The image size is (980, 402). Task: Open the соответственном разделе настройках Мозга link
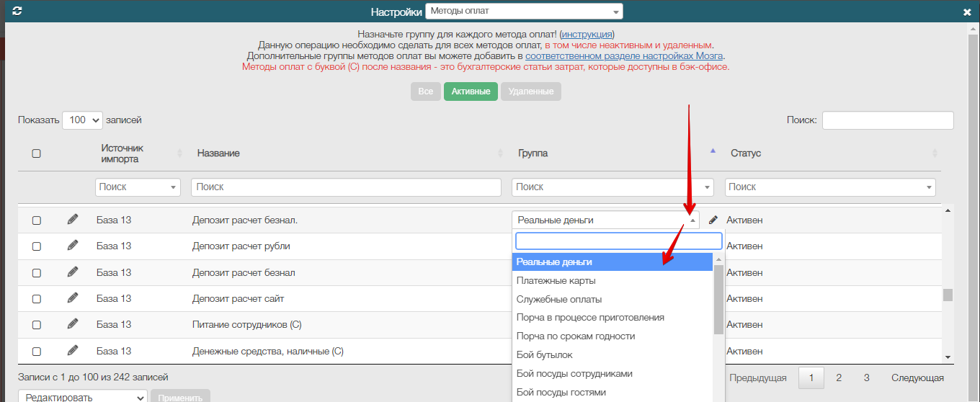pos(624,55)
